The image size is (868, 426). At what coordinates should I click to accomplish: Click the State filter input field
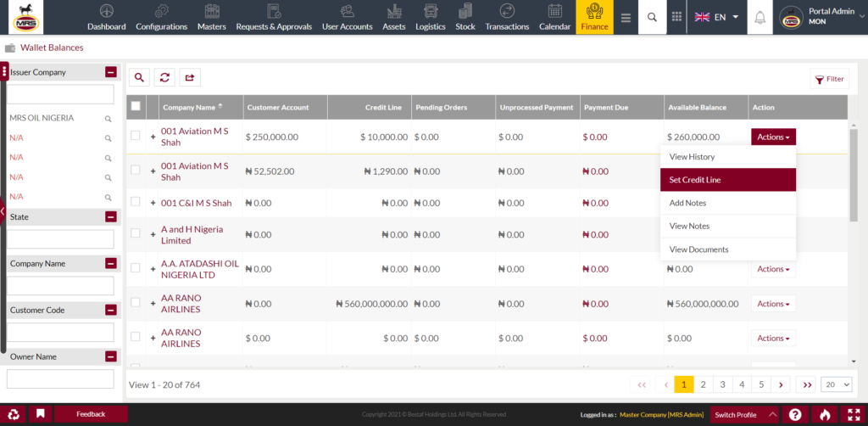pos(60,238)
